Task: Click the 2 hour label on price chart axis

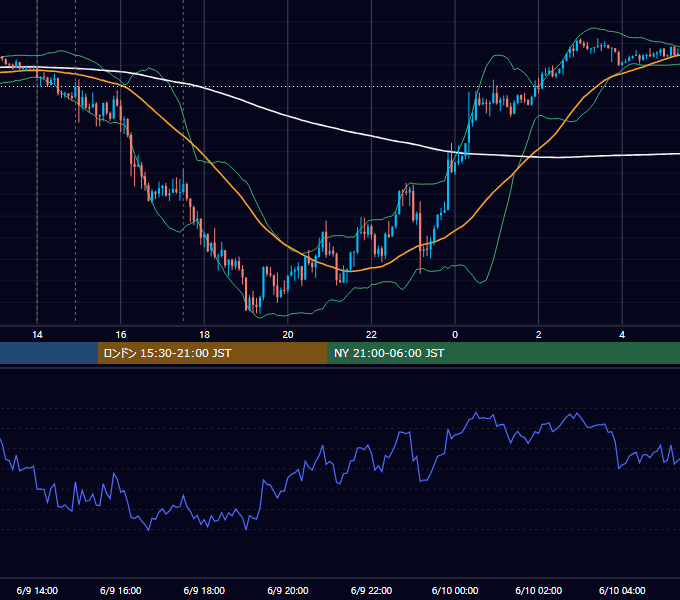Action: click(x=539, y=335)
